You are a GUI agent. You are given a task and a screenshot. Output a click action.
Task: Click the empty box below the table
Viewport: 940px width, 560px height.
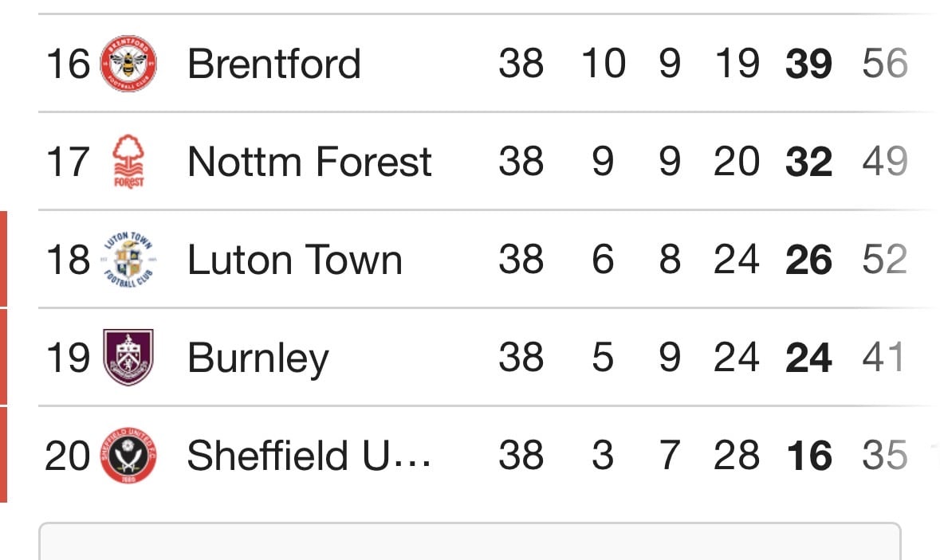click(x=470, y=542)
